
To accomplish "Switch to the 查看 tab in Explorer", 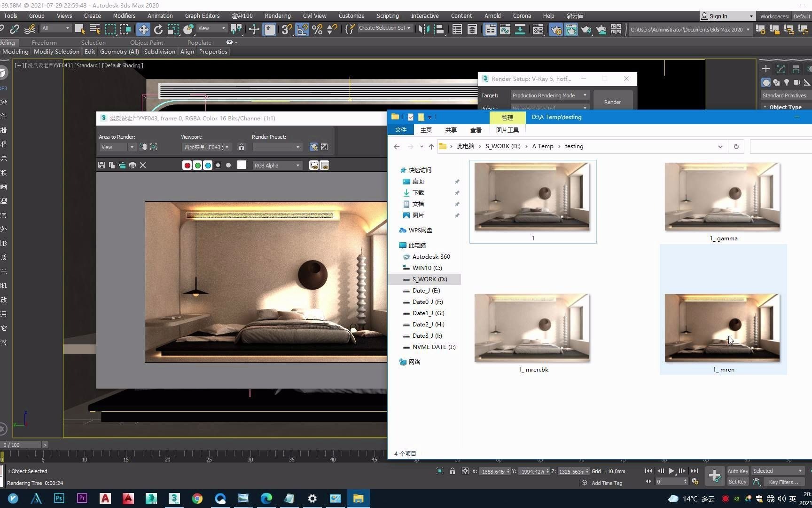I will coord(476,130).
